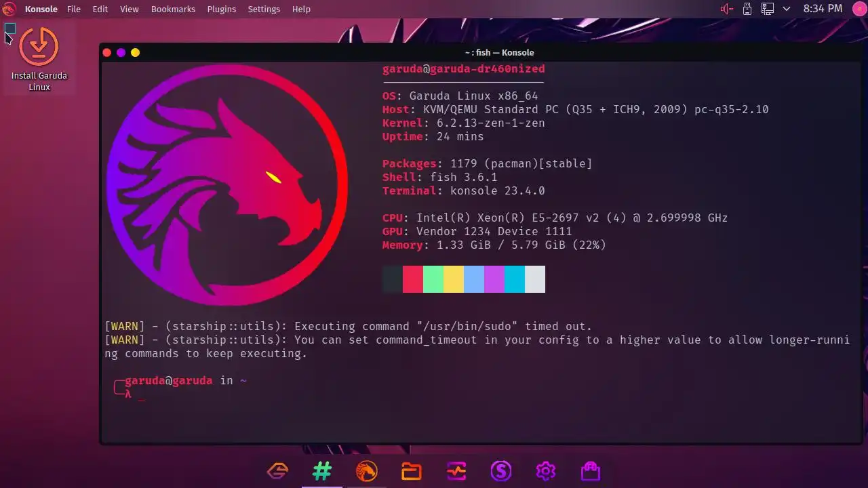Select the Install Garuda Linux desktop icon
868x488 pixels.
(x=39, y=59)
